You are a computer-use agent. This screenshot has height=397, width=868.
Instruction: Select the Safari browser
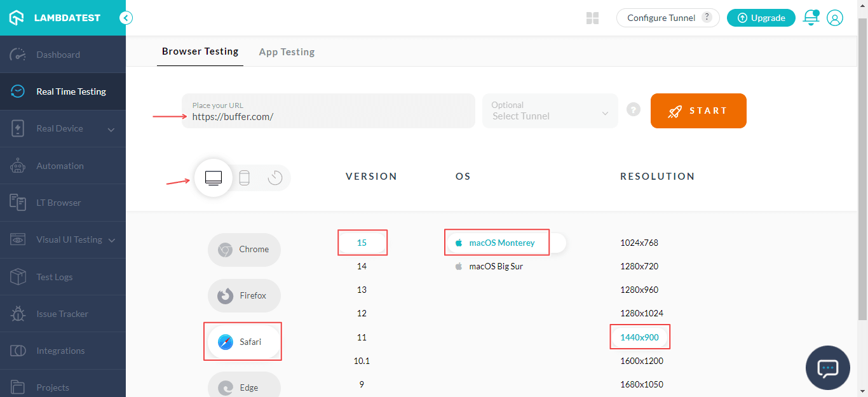click(x=243, y=342)
